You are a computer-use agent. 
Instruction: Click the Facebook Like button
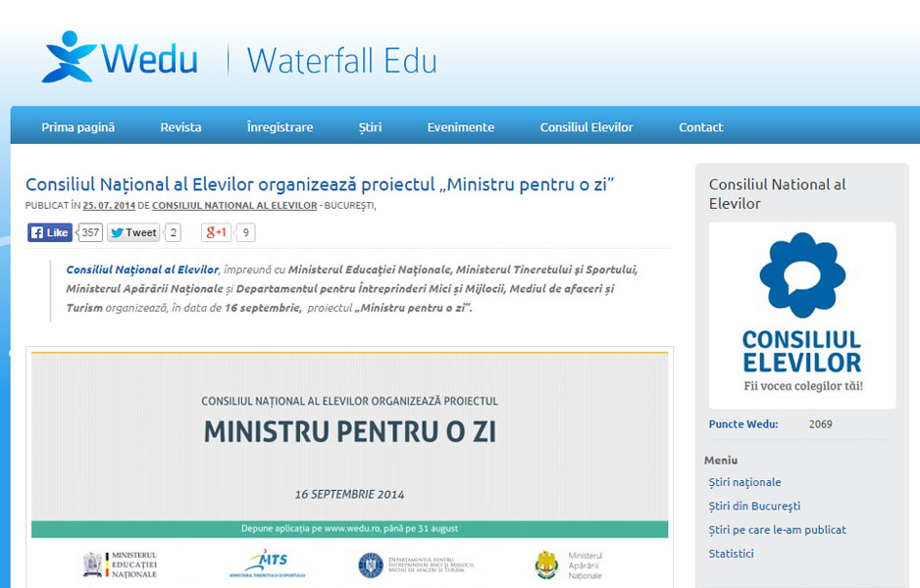tap(49, 232)
